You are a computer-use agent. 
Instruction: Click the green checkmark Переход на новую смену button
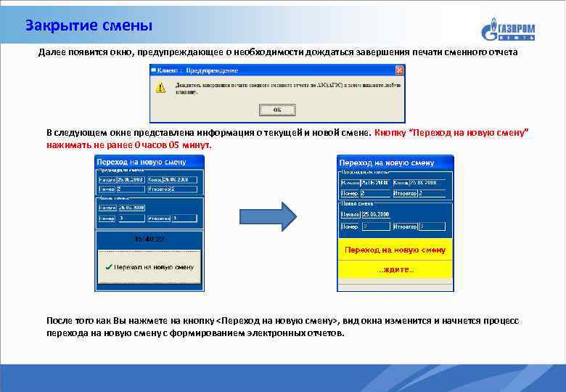tap(149, 267)
